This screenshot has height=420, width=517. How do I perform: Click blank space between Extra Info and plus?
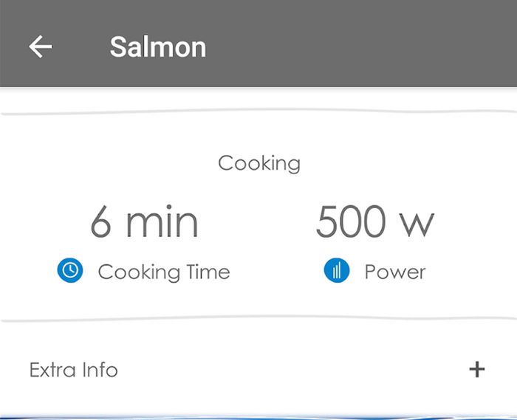click(x=295, y=369)
